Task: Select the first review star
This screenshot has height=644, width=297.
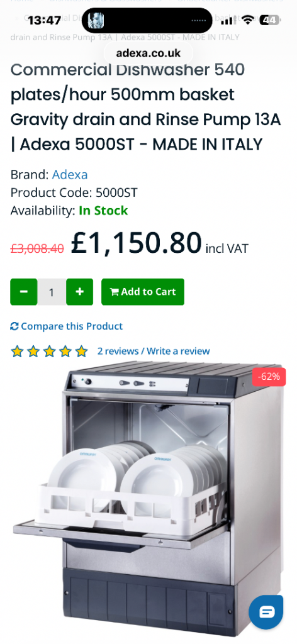Action: pos(17,351)
